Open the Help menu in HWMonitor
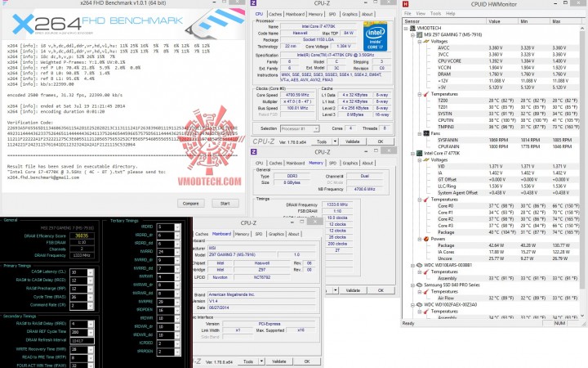Viewport: 588px width, 368px height. pyautogui.click(x=450, y=14)
